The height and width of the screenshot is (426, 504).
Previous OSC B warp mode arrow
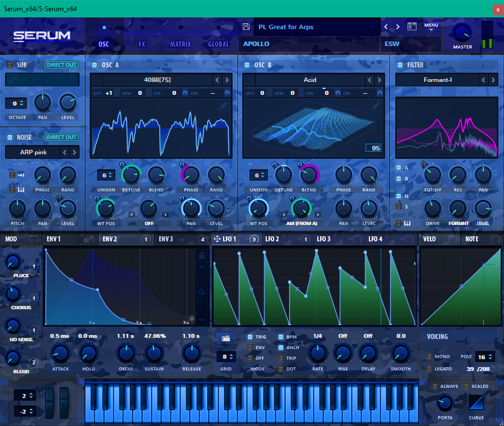pyautogui.click(x=284, y=214)
